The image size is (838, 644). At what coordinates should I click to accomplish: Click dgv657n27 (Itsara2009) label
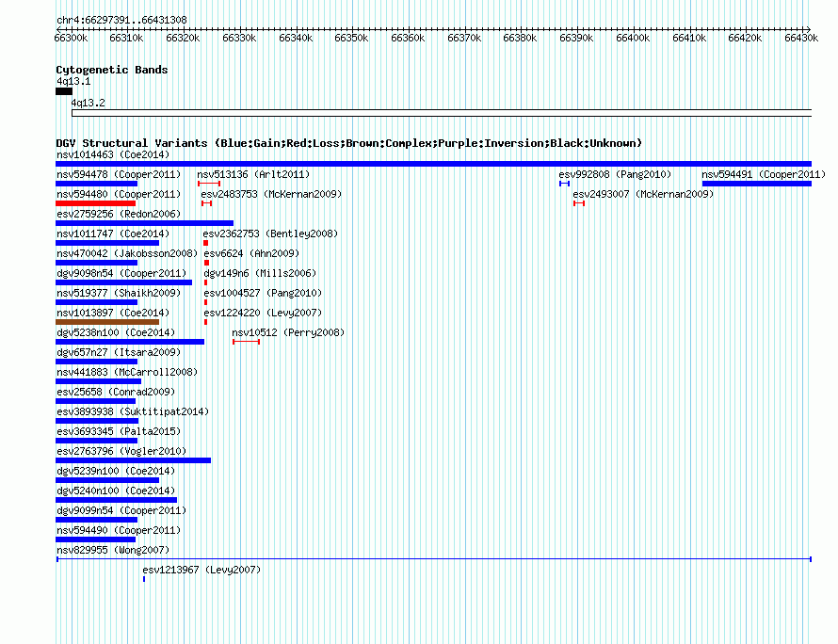119,353
